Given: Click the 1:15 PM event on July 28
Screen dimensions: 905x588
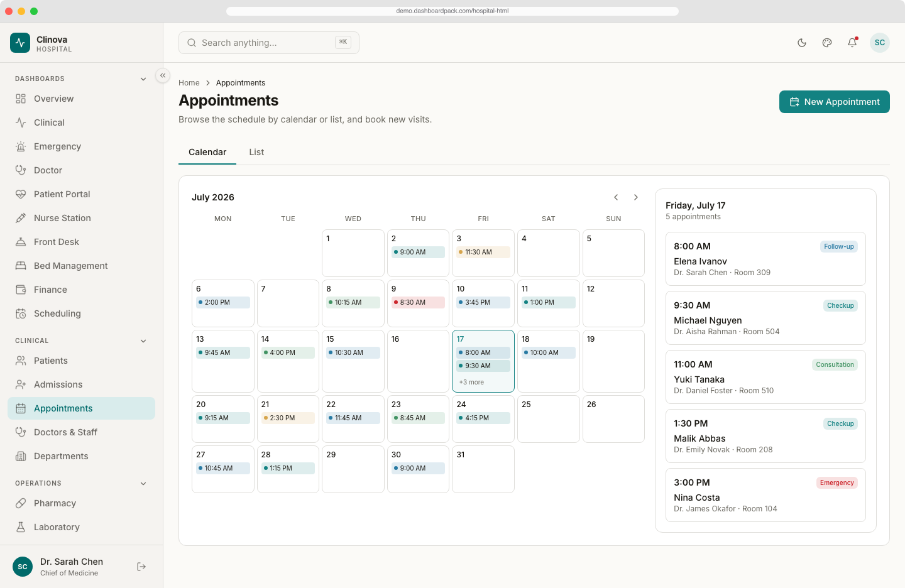Looking at the screenshot, I should (288, 468).
